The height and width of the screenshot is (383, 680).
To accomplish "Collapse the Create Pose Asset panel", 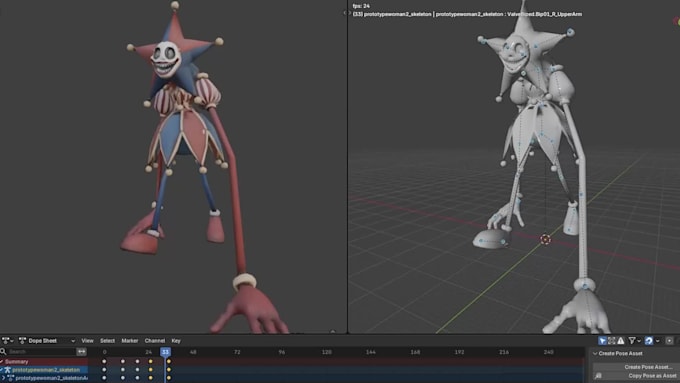I will 595,354.
